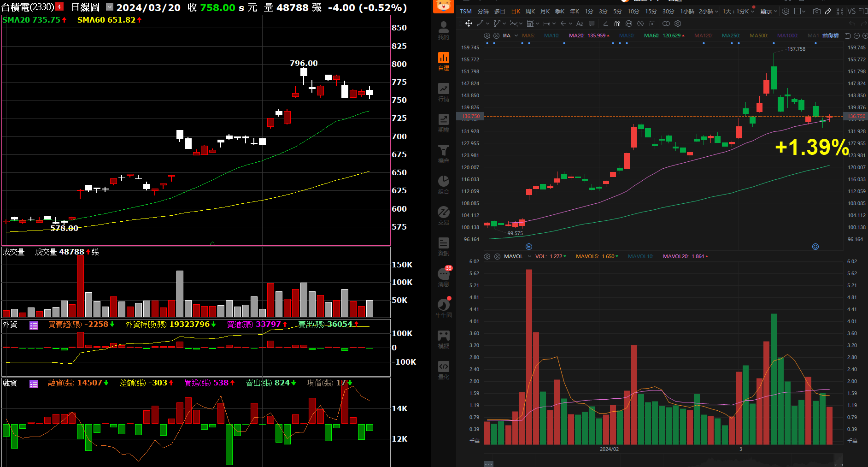868x467 pixels.
Task: Click the blue E earnings marker
Action: coord(529,247)
